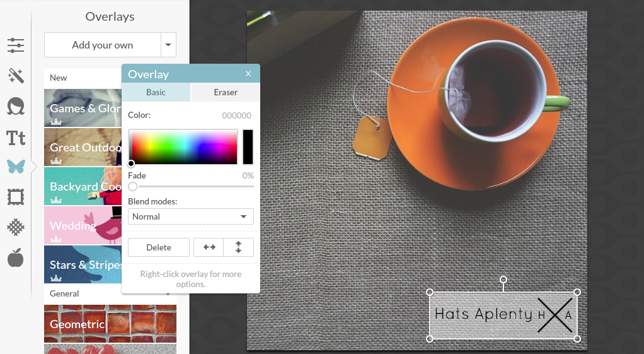The height and width of the screenshot is (354, 644).
Task: Open the Basic Edits sliders icon
Action: tap(16, 45)
